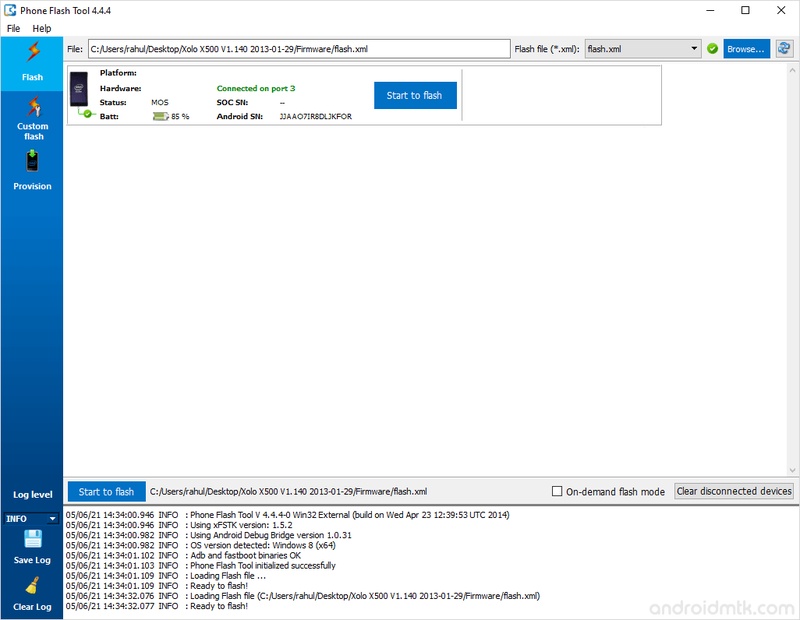800x620 pixels.
Task: Click the refresh icon beside Browse
Action: click(785, 47)
